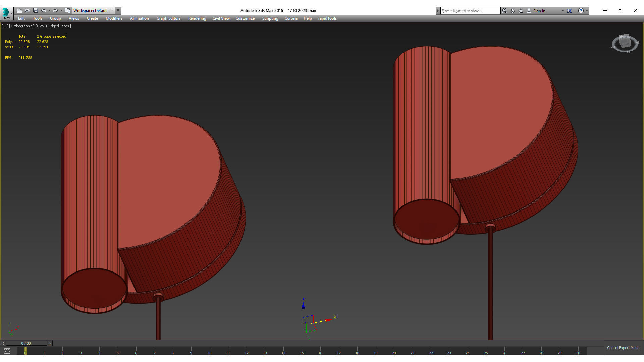Create a new scene file

(x=19, y=11)
